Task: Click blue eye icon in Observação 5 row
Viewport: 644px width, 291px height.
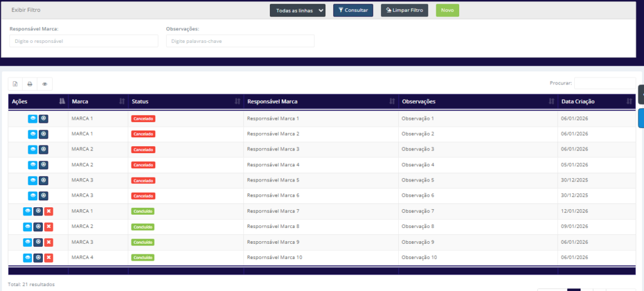Action: point(33,180)
